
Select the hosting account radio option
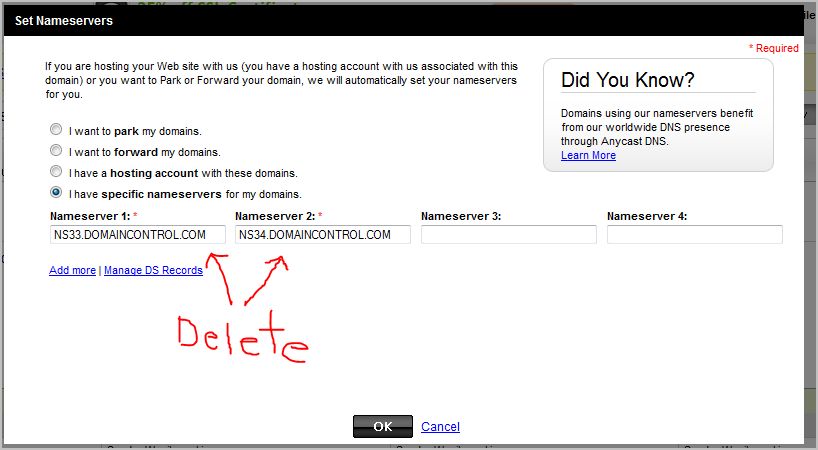pyautogui.click(x=56, y=173)
